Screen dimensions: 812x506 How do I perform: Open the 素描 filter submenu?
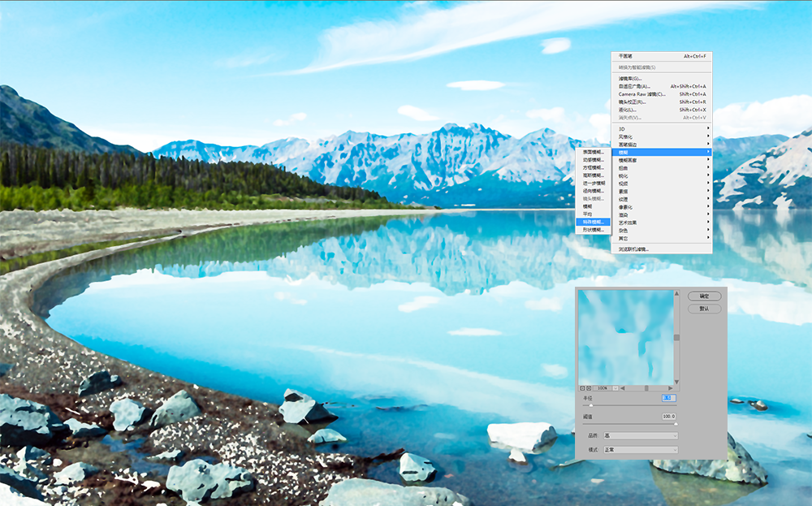pyautogui.click(x=661, y=191)
